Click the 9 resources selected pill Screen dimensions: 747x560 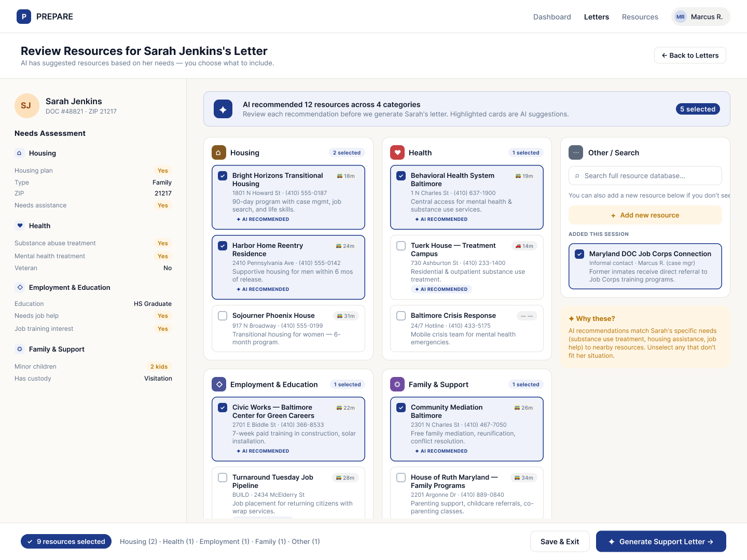click(66, 541)
